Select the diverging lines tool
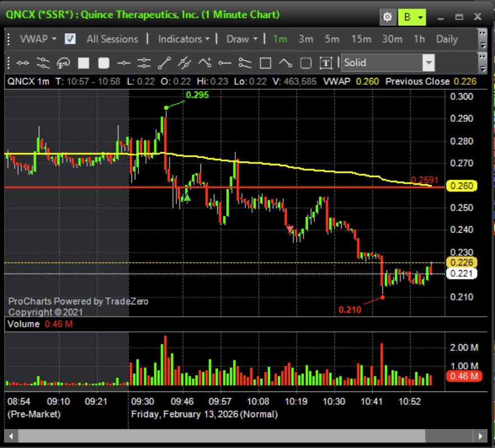The image size is (495, 448). 245,63
